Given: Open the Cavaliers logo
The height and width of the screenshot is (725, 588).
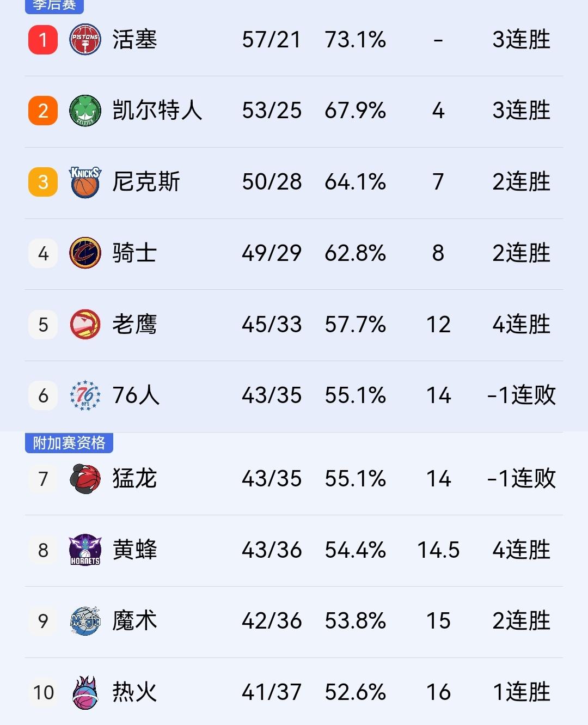Looking at the screenshot, I should click(x=84, y=253).
